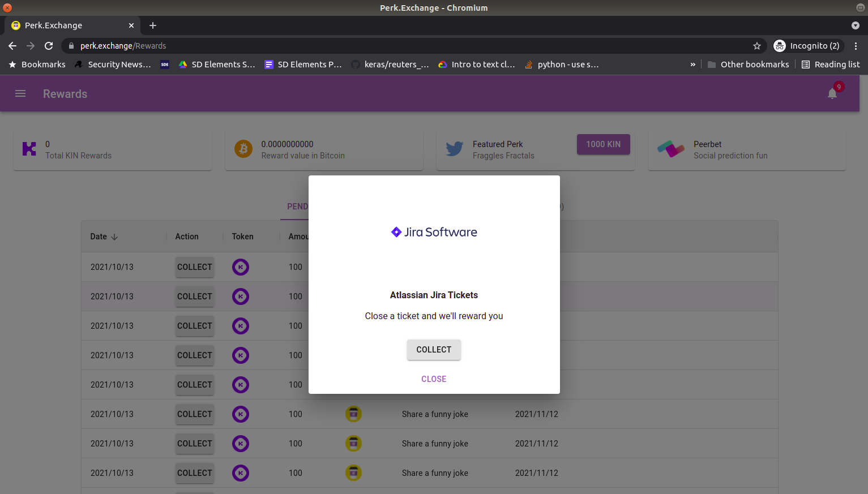Screen dimensions: 868x494
Task: Click the Bitcoin icon
Action: [243, 149]
